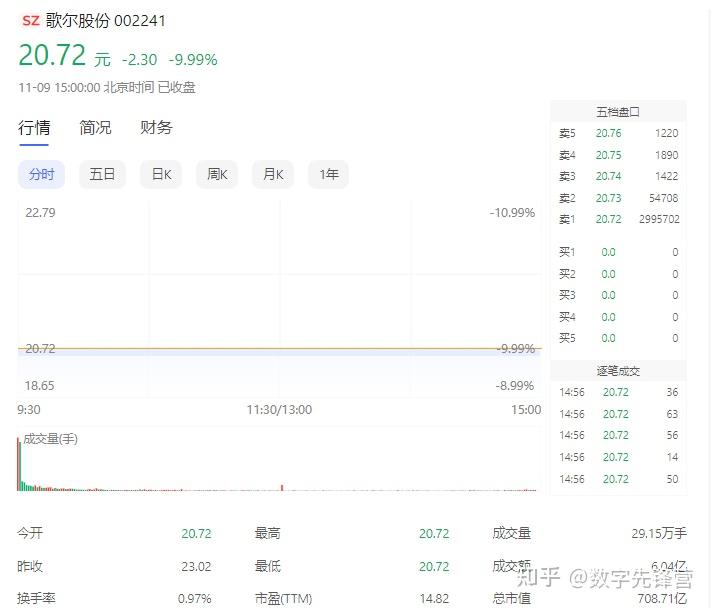Click 市盈(TTM) value 14.82
The image size is (711, 608).
pos(434,599)
